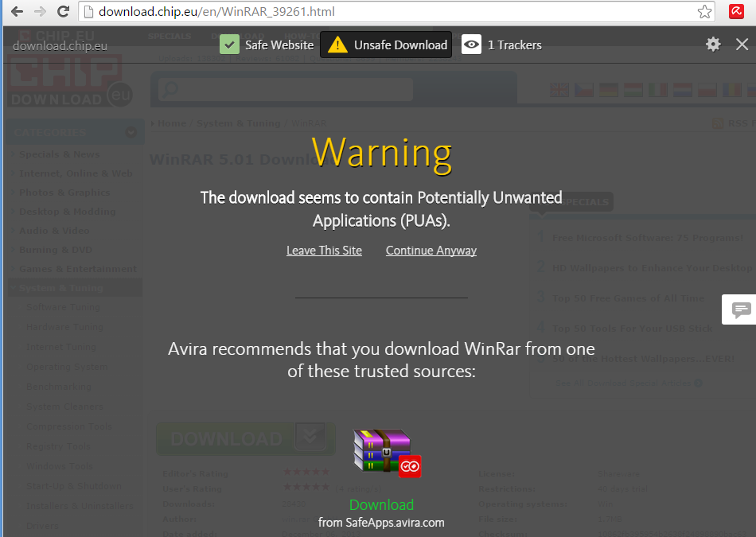756x537 pixels.
Task: Open Top 50 Free Games article
Action: (x=628, y=298)
